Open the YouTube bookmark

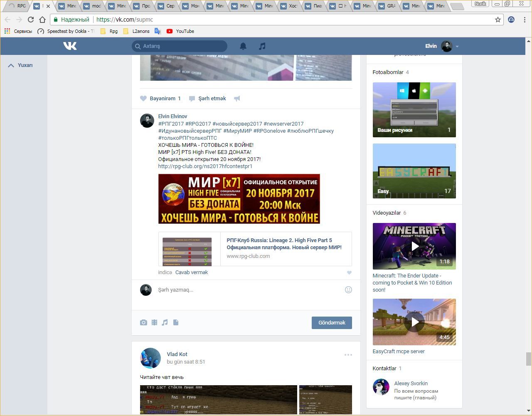click(180, 31)
